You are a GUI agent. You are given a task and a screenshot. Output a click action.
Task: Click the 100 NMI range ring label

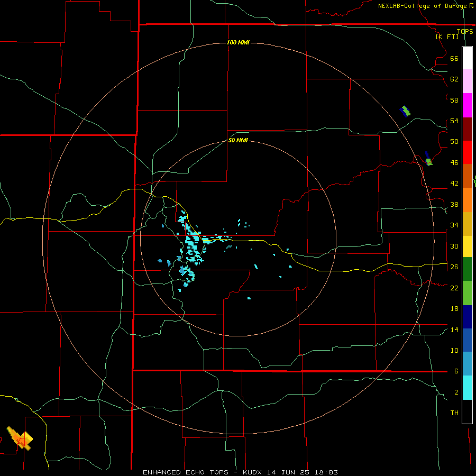coord(238,42)
